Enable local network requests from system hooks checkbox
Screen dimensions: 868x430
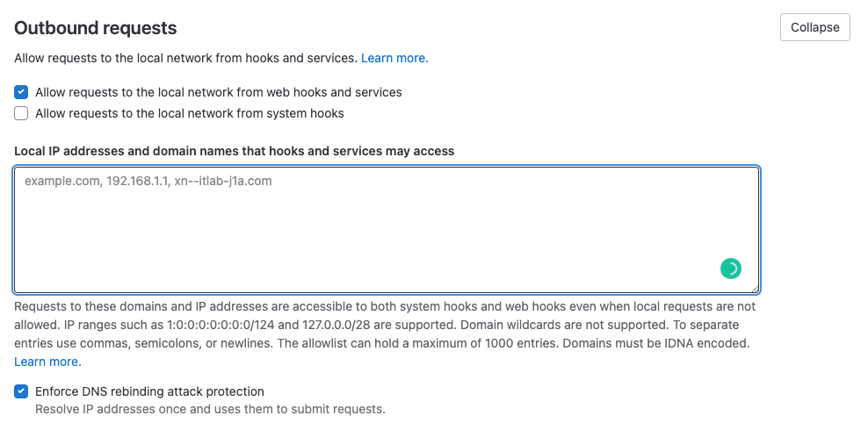(21, 113)
